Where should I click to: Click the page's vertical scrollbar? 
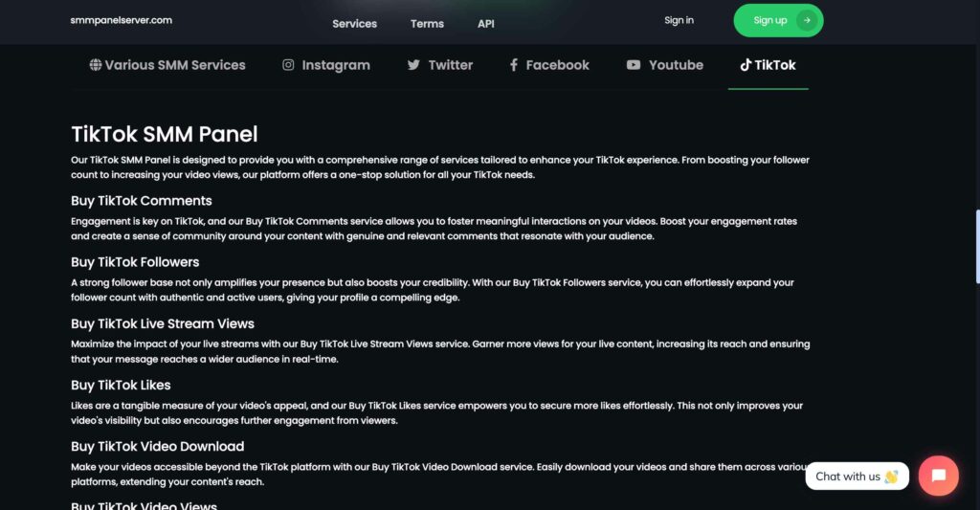(x=976, y=246)
